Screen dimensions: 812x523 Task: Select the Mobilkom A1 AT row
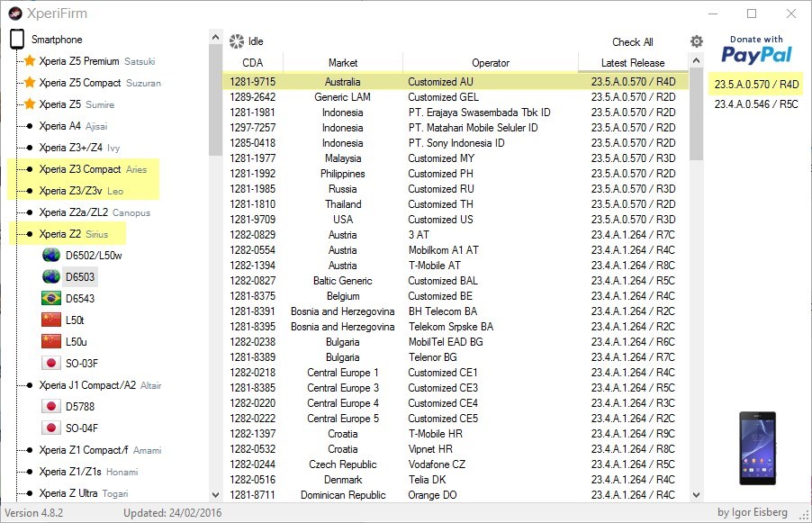456,250
